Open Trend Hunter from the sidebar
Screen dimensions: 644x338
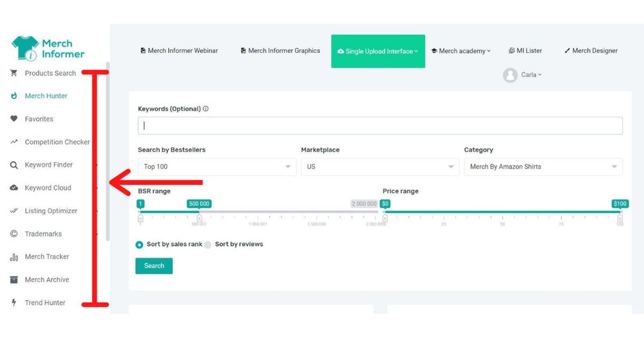(x=45, y=303)
